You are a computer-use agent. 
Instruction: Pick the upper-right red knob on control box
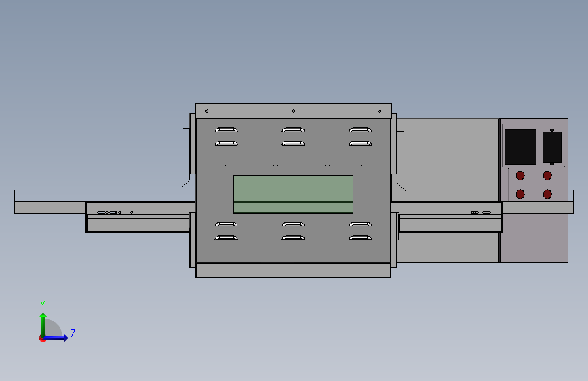click(x=547, y=175)
